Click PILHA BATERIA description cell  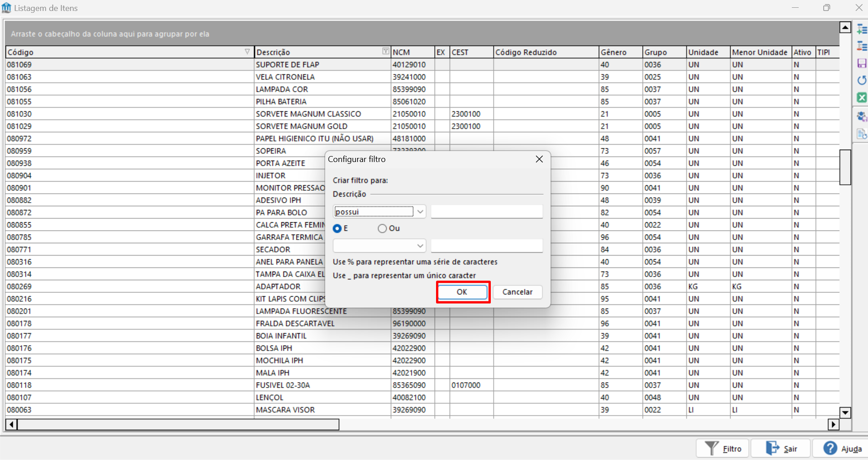pyautogui.click(x=322, y=101)
